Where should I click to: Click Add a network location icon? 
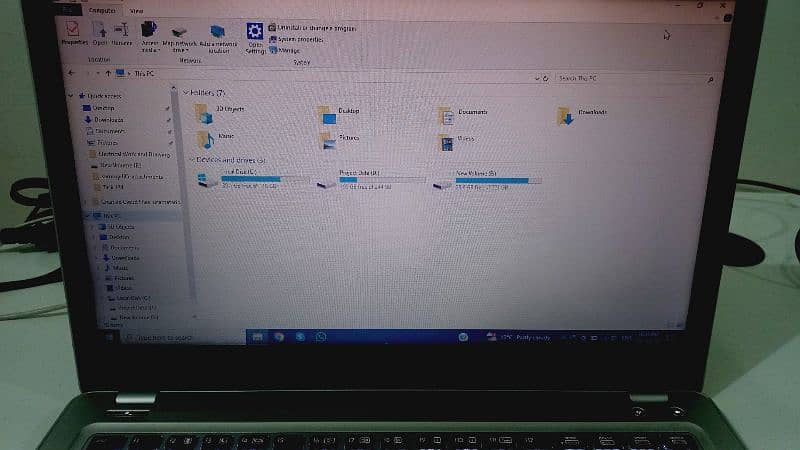(x=218, y=33)
